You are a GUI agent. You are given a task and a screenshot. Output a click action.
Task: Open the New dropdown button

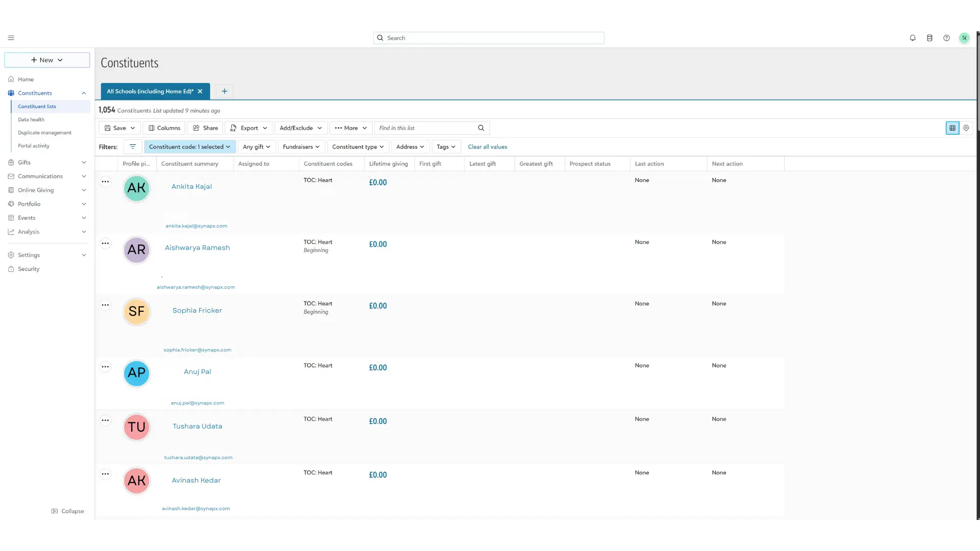[x=47, y=60]
